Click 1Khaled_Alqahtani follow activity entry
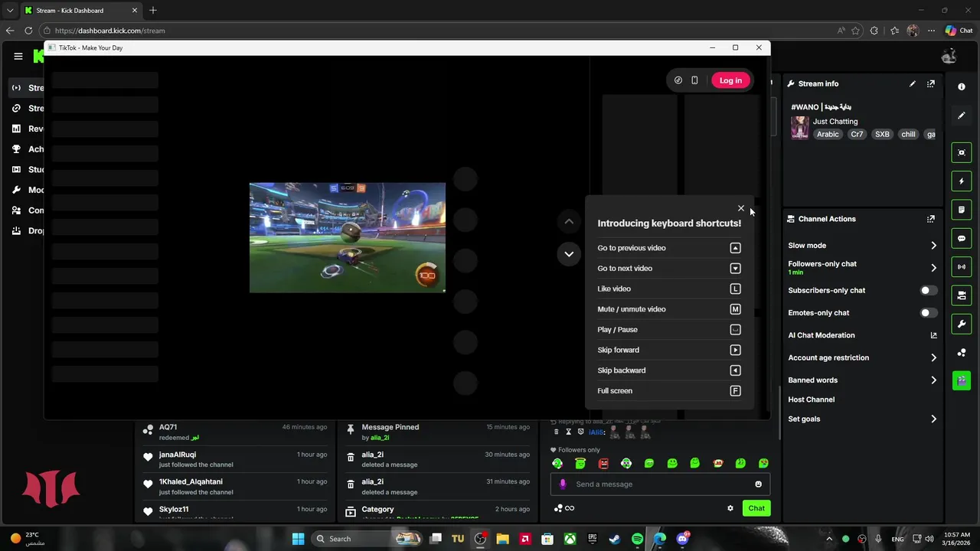This screenshot has width=980, height=551. [x=235, y=487]
